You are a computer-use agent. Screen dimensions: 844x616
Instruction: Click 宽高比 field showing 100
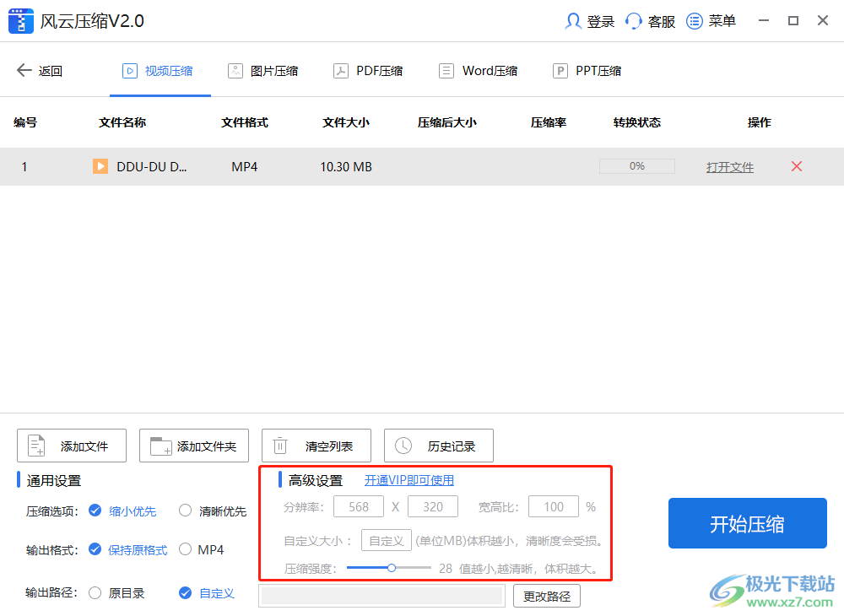(x=554, y=507)
